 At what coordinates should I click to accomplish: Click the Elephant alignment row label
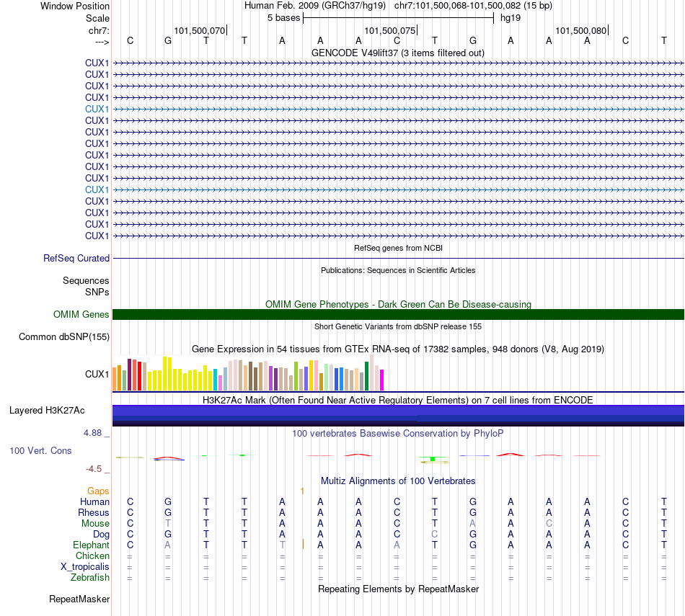(x=92, y=545)
